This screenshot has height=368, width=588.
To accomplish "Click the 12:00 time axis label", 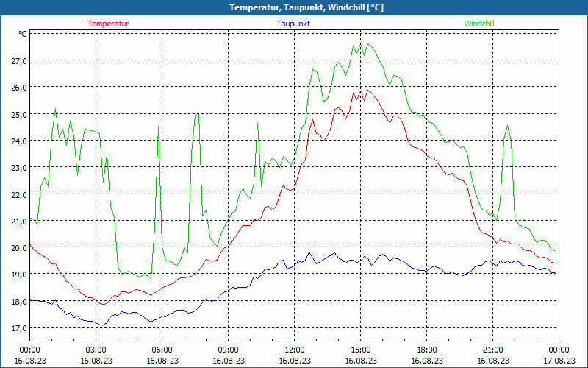I will click(x=295, y=350).
